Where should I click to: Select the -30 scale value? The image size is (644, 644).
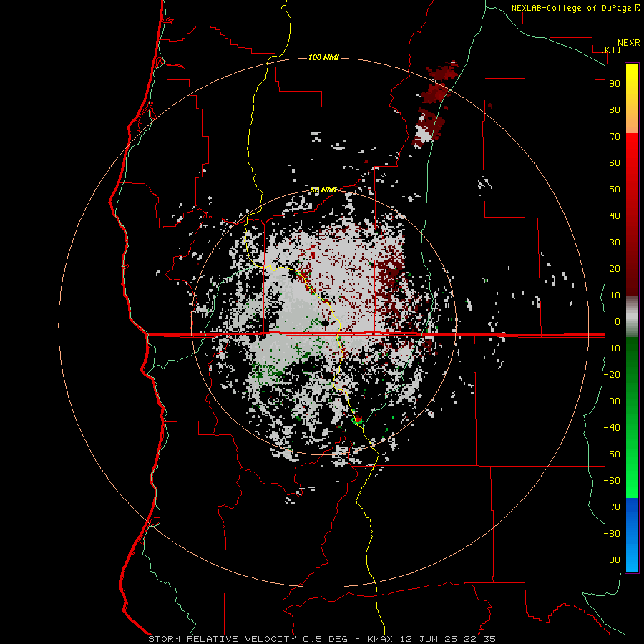(612, 401)
